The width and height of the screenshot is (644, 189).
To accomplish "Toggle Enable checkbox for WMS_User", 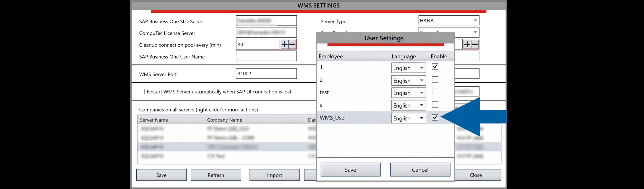I will [435, 117].
